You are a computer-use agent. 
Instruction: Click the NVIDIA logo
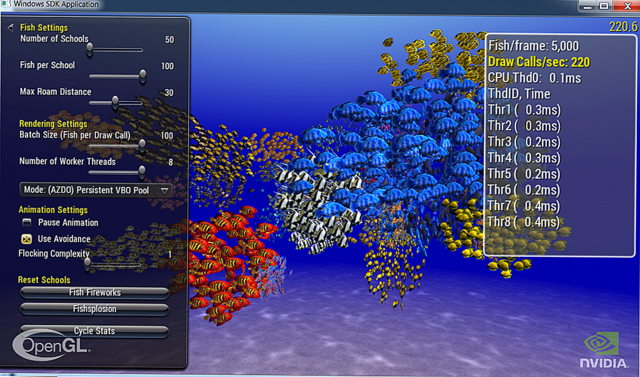pyautogui.click(x=603, y=350)
